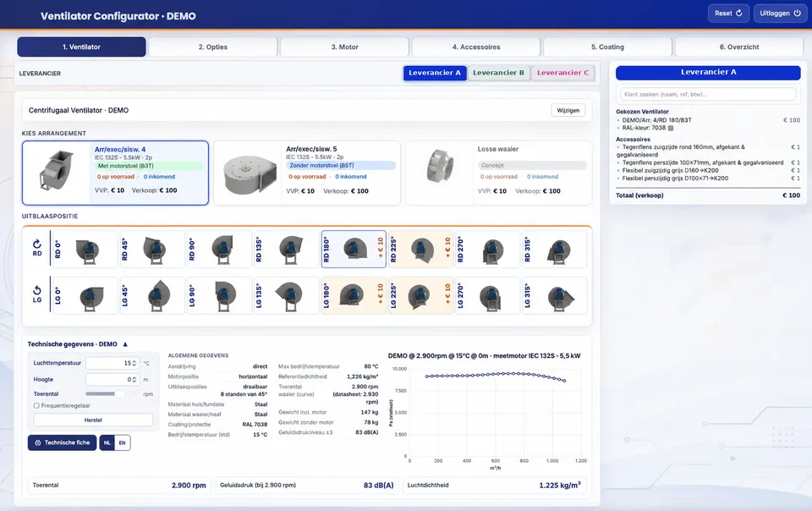
Task: Select the RD 225° outlet position fan
Action: 421,249
